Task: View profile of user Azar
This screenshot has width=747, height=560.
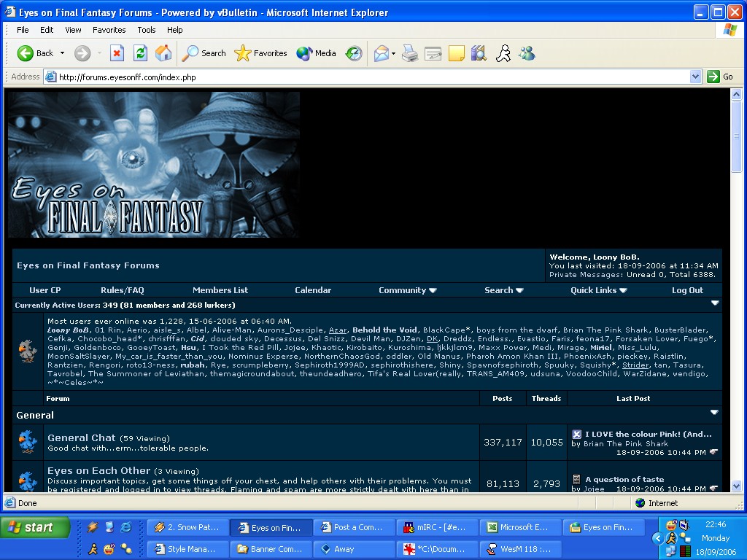Action: click(338, 330)
